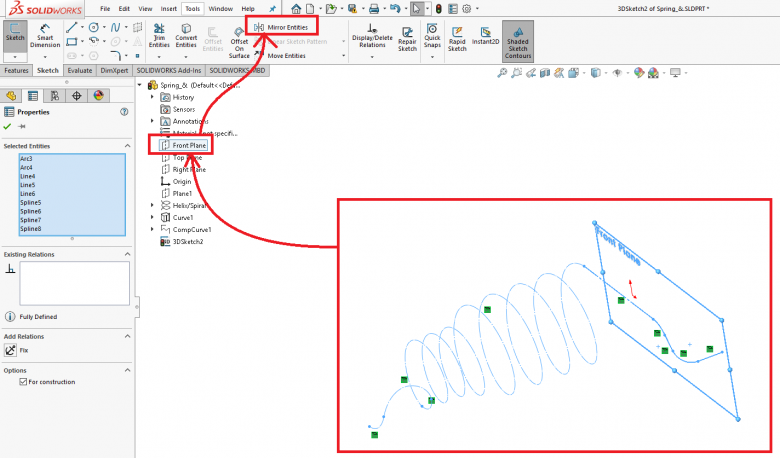Click the Zoom to Area icon
Screen dimensions: 780x458
pos(517,73)
